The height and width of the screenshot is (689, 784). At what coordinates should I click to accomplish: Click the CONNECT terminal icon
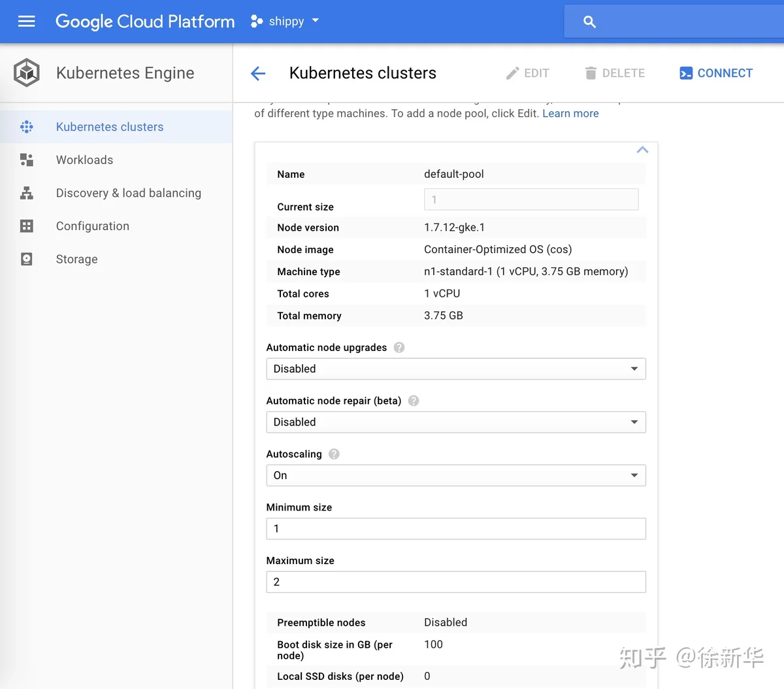[x=686, y=73]
